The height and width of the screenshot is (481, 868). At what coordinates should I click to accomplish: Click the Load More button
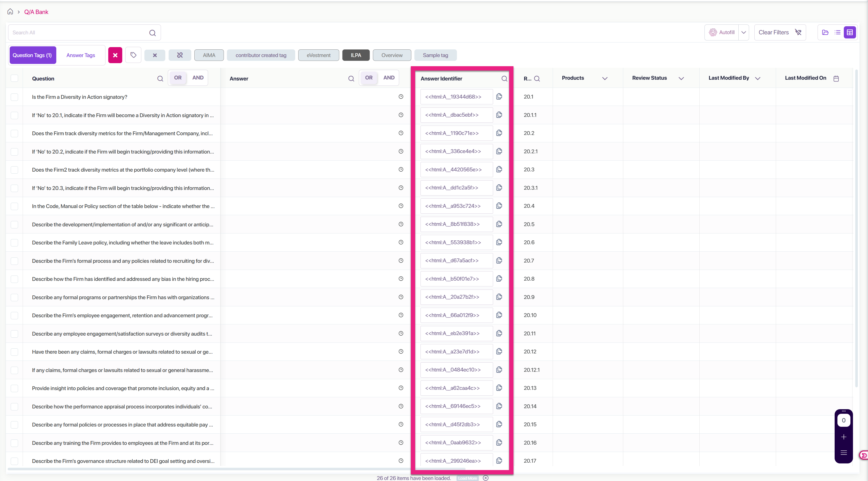pos(467,478)
